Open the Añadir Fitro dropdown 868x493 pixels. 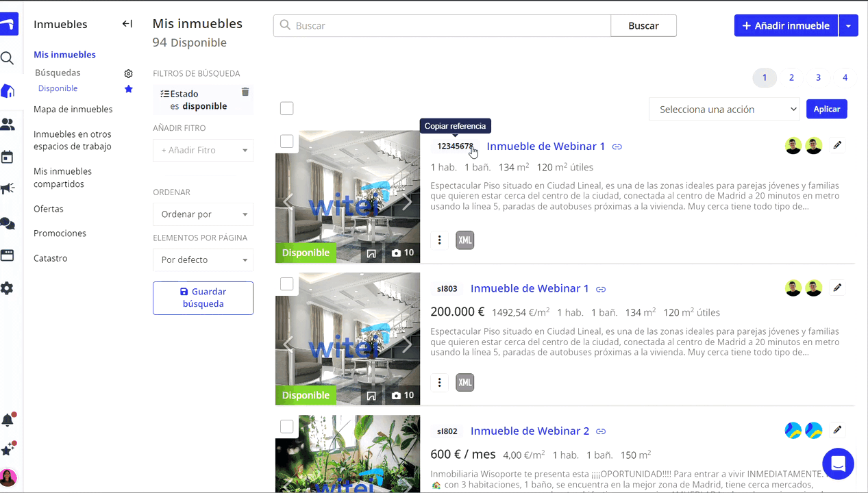point(203,150)
